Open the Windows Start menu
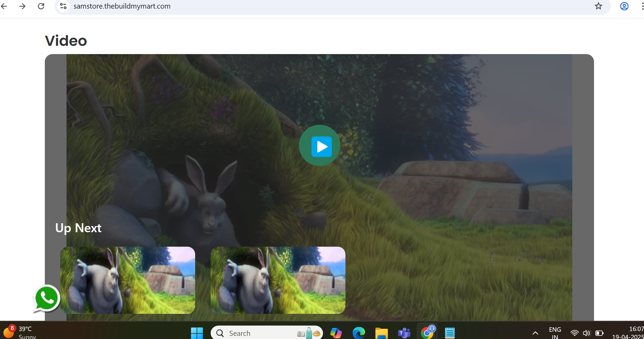This screenshot has width=644, height=339. 197,333
